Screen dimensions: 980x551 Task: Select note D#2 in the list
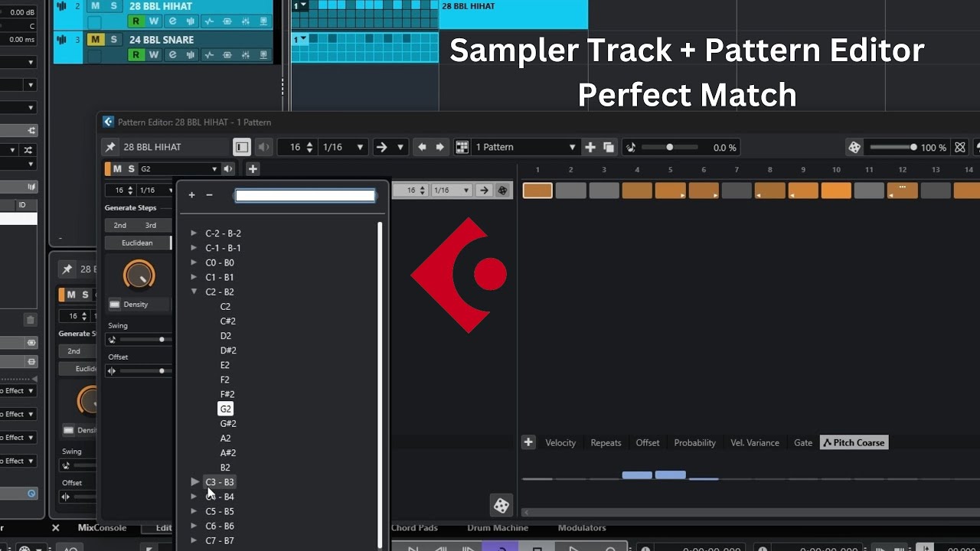click(228, 350)
